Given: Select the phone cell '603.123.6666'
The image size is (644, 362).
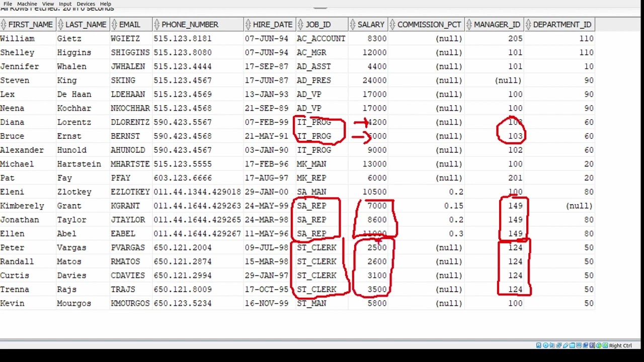Looking at the screenshot, I should pyautogui.click(x=183, y=178).
